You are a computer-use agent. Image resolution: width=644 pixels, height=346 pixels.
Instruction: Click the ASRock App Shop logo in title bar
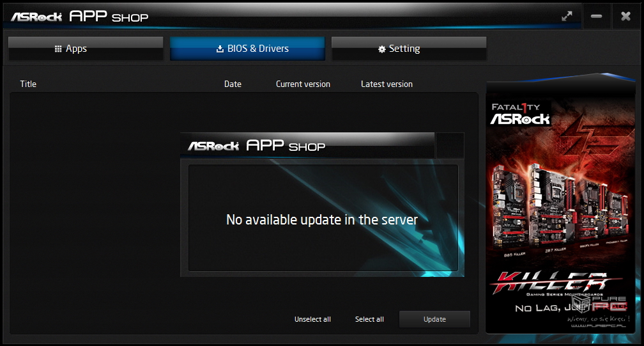(x=80, y=16)
